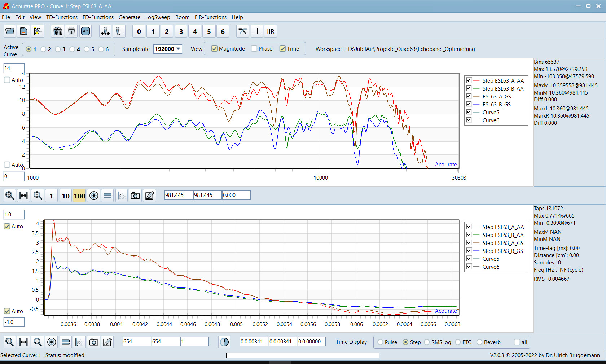Open the FD-Functions menu
This screenshot has width=606, height=364.
pyautogui.click(x=98, y=17)
